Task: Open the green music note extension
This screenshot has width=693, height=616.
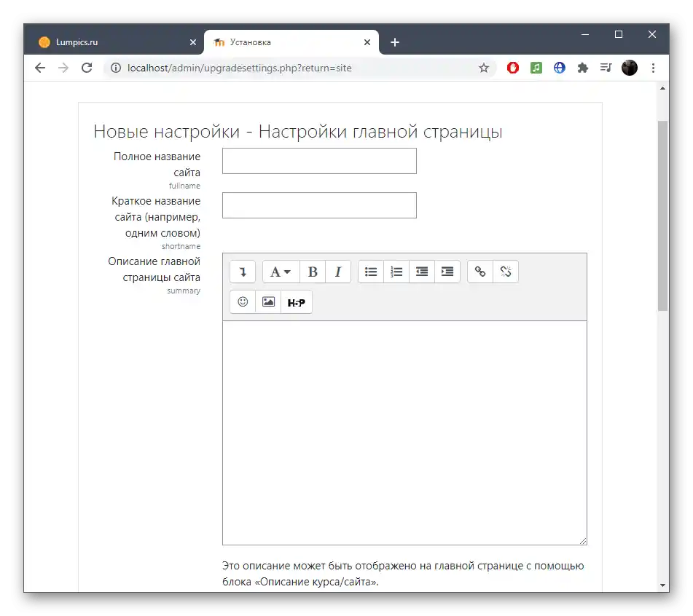Action: [536, 68]
